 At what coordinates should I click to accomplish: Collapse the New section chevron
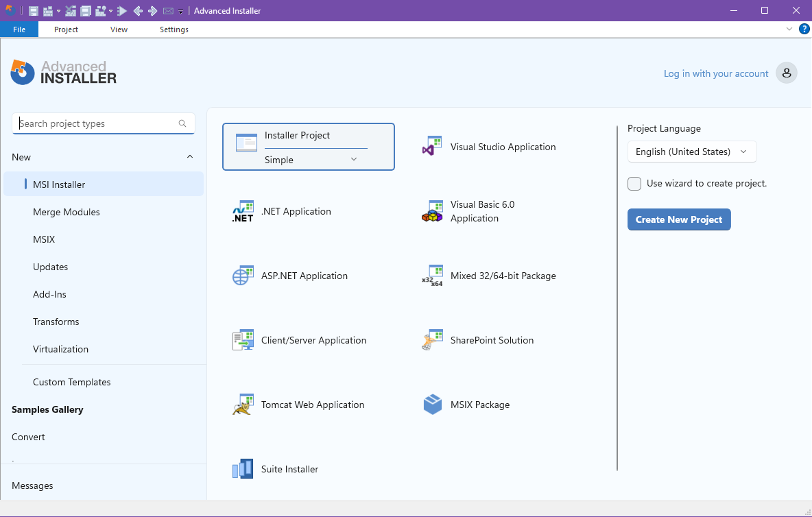click(190, 157)
